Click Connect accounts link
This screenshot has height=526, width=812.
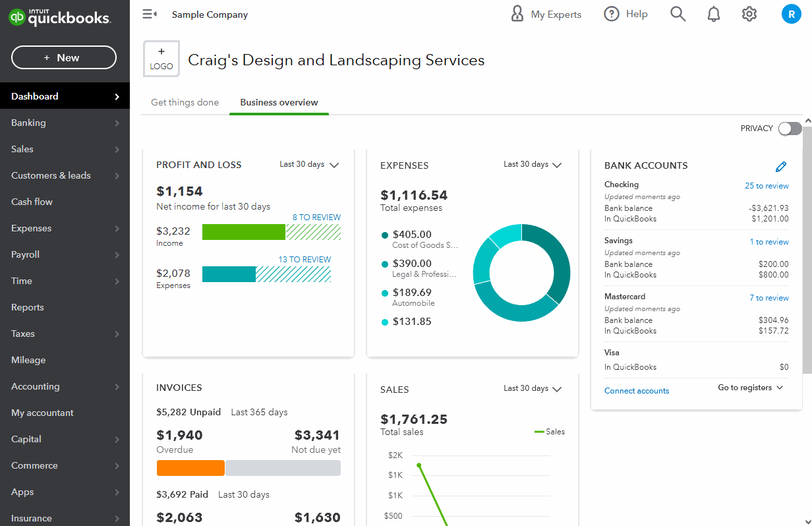pos(637,391)
